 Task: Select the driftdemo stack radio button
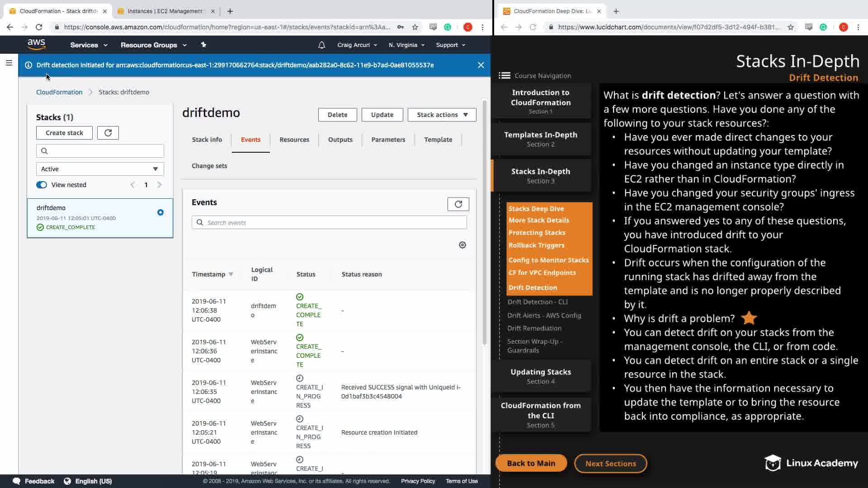coord(160,212)
